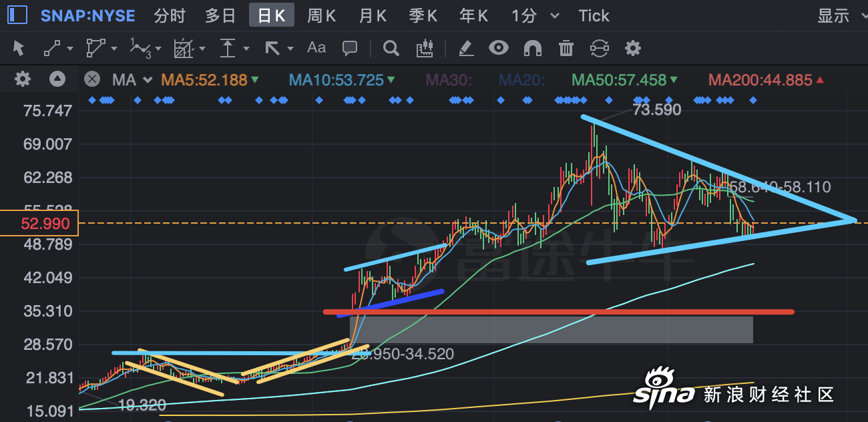Toggle drawings visibility with eye icon

[498, 48]
